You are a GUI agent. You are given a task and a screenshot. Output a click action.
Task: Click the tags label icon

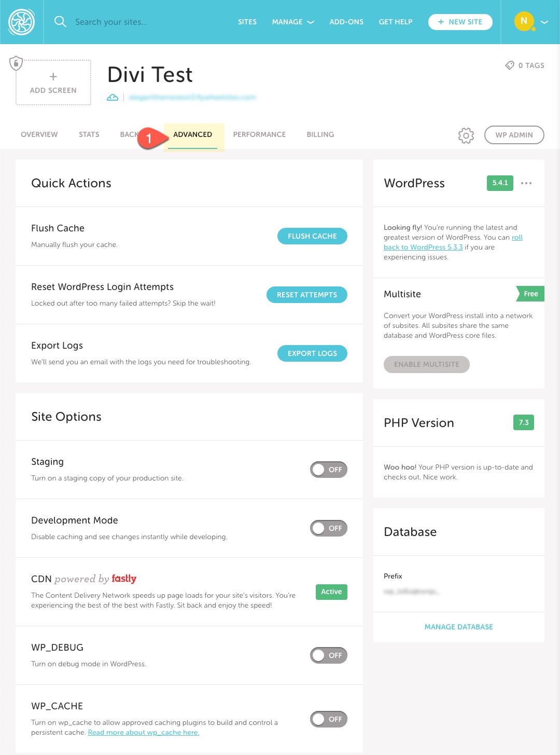[x=510, y=65]
